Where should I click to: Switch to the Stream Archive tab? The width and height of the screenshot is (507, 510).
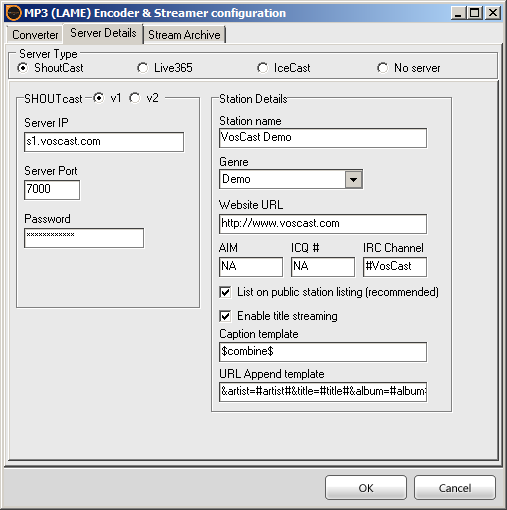[x=184, y=35]
